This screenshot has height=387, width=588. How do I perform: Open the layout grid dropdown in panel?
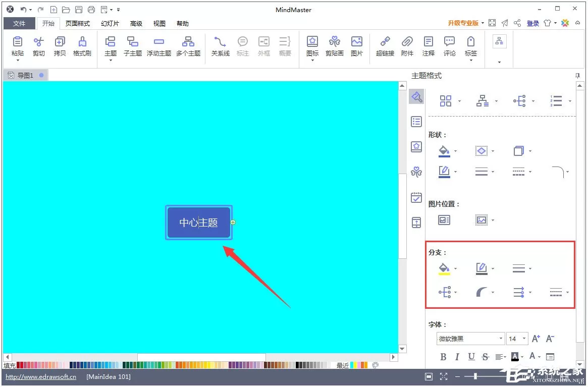tap(459, 101)
